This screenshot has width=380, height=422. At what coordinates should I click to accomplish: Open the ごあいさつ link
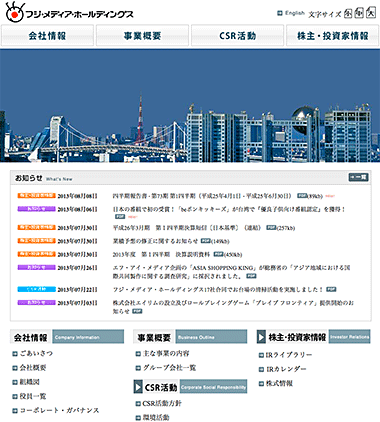[x=36, y=353]
